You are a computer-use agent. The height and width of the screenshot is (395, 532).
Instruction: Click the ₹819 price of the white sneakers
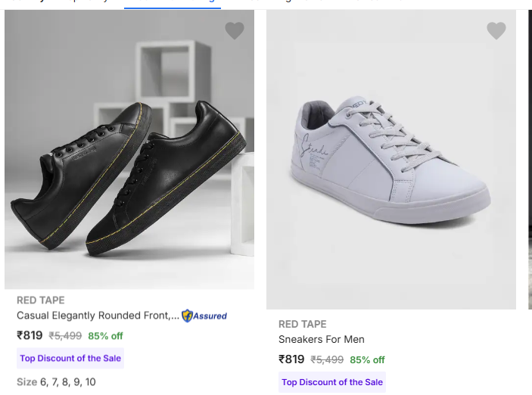(x=291, y=359)
